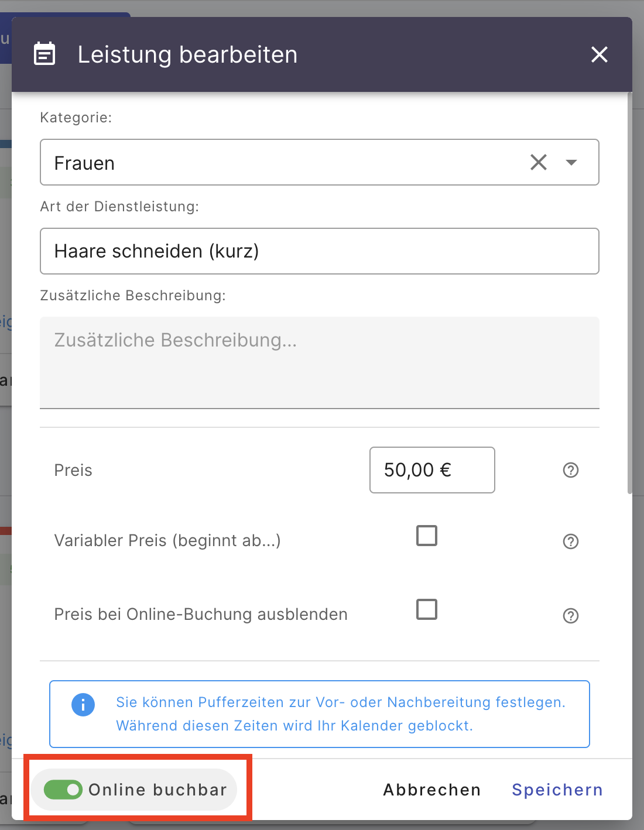The image size is (644, 830).
Task: Click the info icon in the blue notice
Action: point(83,705)
